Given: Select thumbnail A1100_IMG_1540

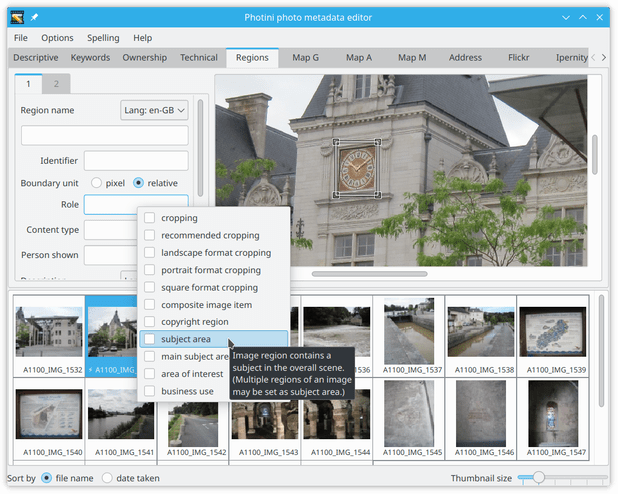Looking at the screenshot, I should coord(49,419).
